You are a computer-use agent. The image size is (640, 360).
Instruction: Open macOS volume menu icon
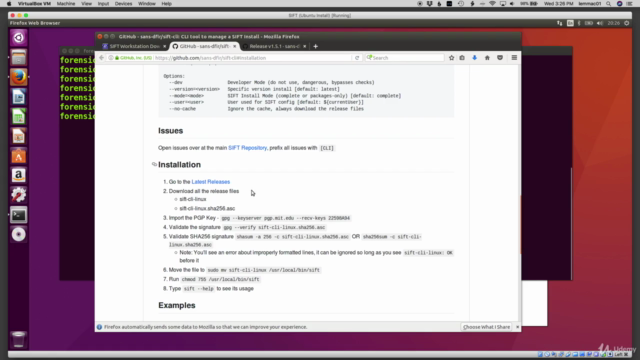point(512,4)
